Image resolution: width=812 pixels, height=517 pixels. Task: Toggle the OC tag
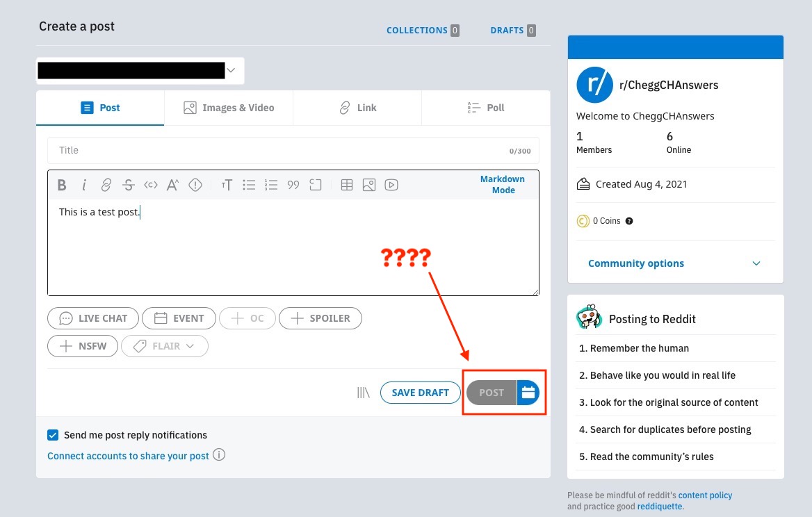point(247,318)
